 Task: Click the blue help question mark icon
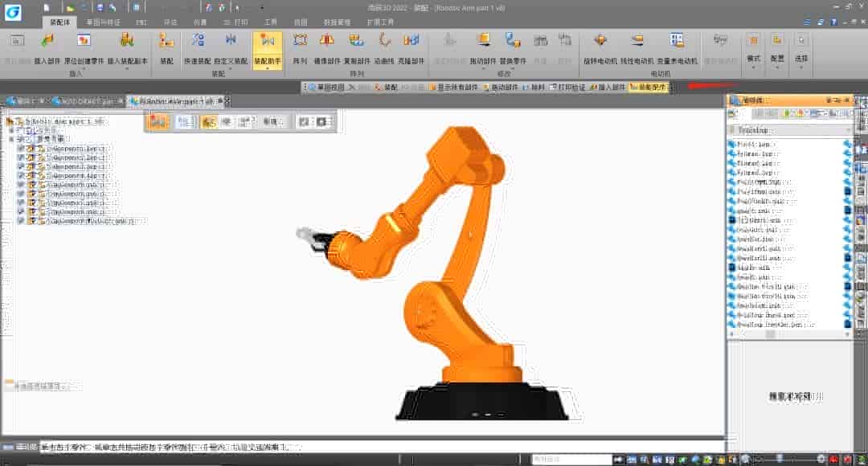tap(833, 22)
